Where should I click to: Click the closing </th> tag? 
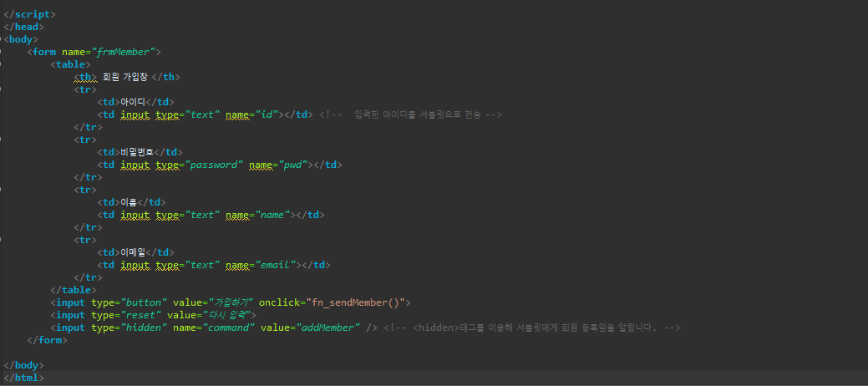point(166,77)
